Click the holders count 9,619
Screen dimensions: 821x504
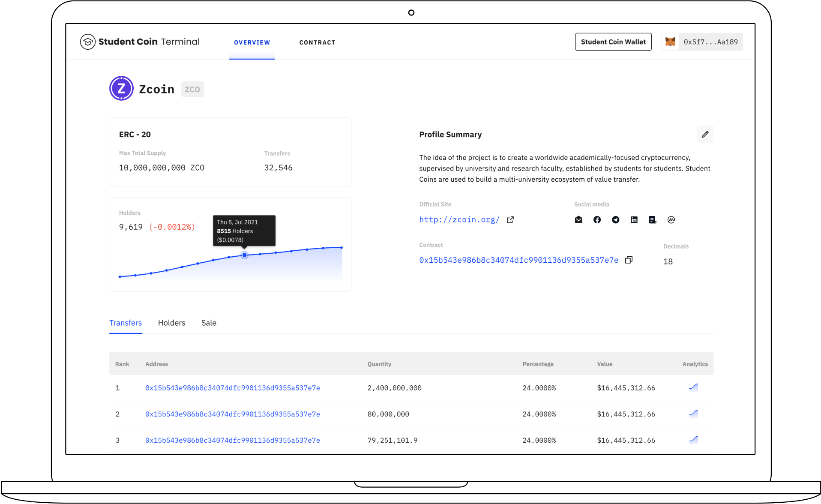click(x=131, y=227)
